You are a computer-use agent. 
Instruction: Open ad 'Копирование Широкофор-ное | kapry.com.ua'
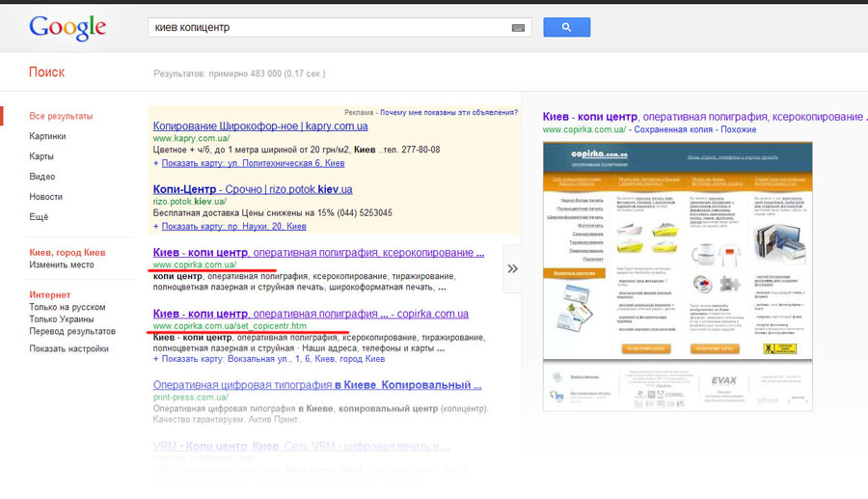point(260,126)
